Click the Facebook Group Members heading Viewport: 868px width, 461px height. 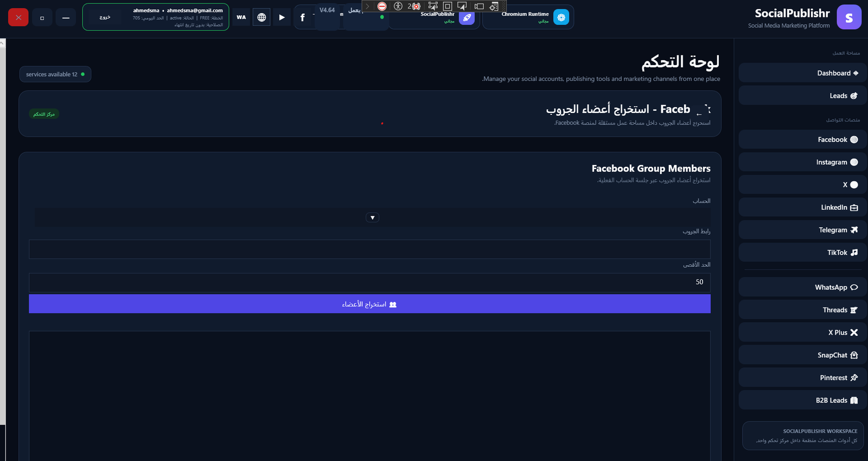tap(651, 169)
